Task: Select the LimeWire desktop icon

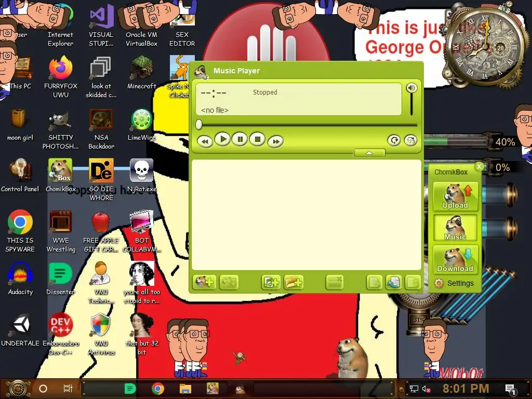Action: coord(141,125)
